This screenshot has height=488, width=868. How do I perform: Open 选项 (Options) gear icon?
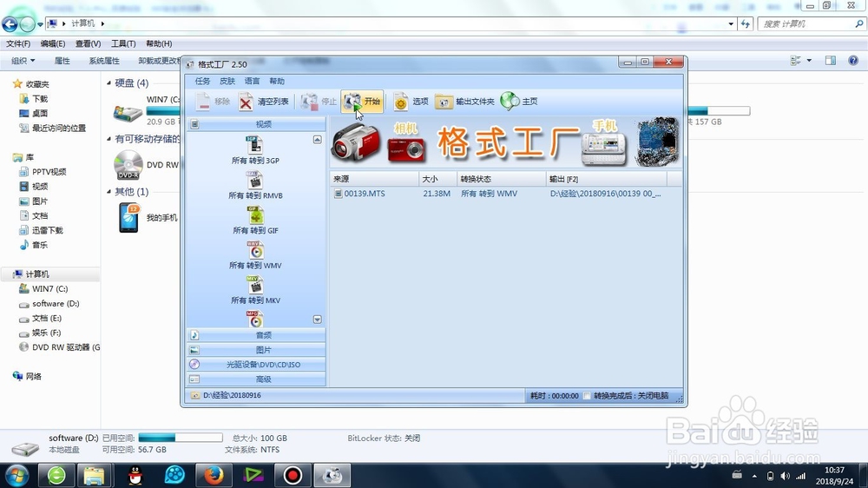click(401, 102)
